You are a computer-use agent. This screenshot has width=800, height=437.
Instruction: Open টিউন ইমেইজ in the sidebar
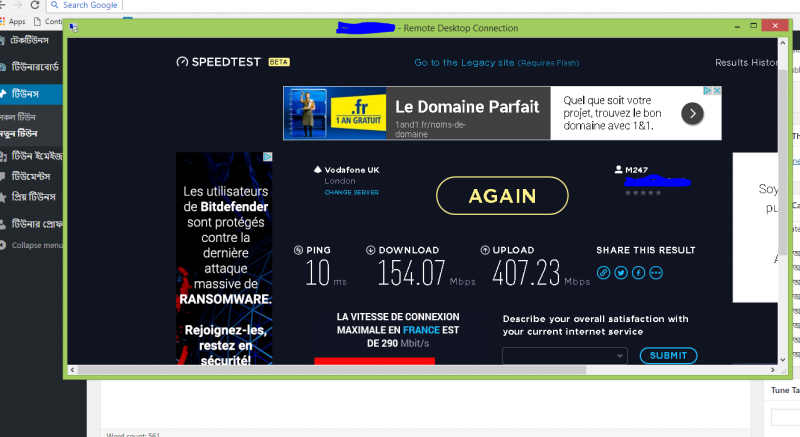click(31, 156)
